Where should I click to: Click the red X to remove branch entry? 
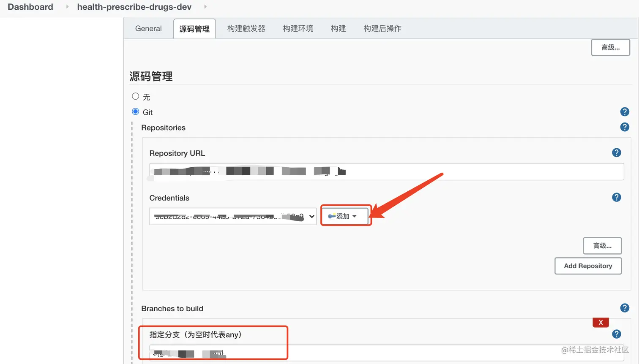(x=601, y=322)
